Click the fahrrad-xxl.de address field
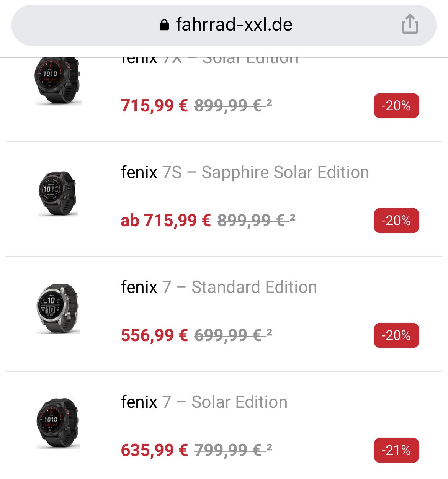This screenshot has width=448, height=479. coord(234,25)
